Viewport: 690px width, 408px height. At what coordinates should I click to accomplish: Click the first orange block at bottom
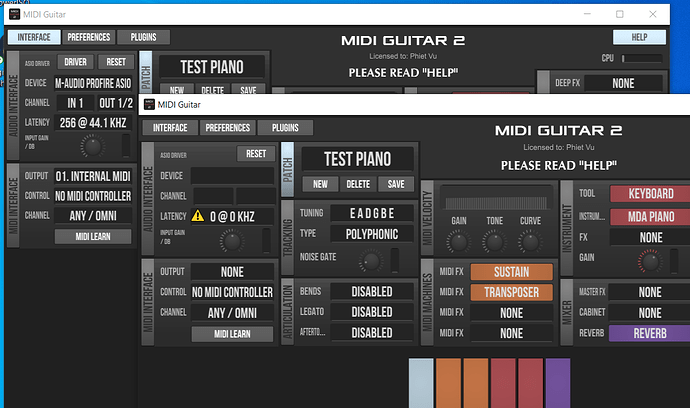tap(448, 383)
